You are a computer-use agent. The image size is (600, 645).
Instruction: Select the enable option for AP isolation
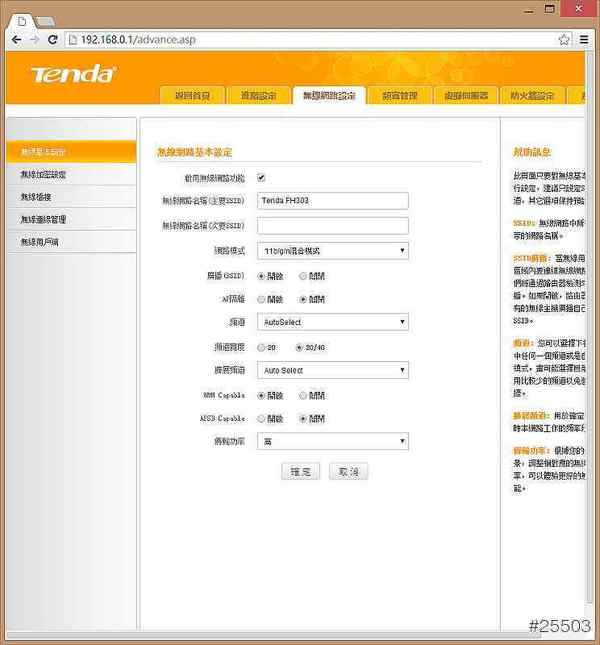[262, 298]
